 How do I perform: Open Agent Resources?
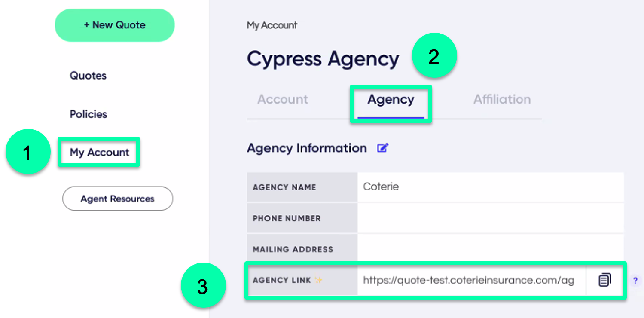[x=118, y=199]
